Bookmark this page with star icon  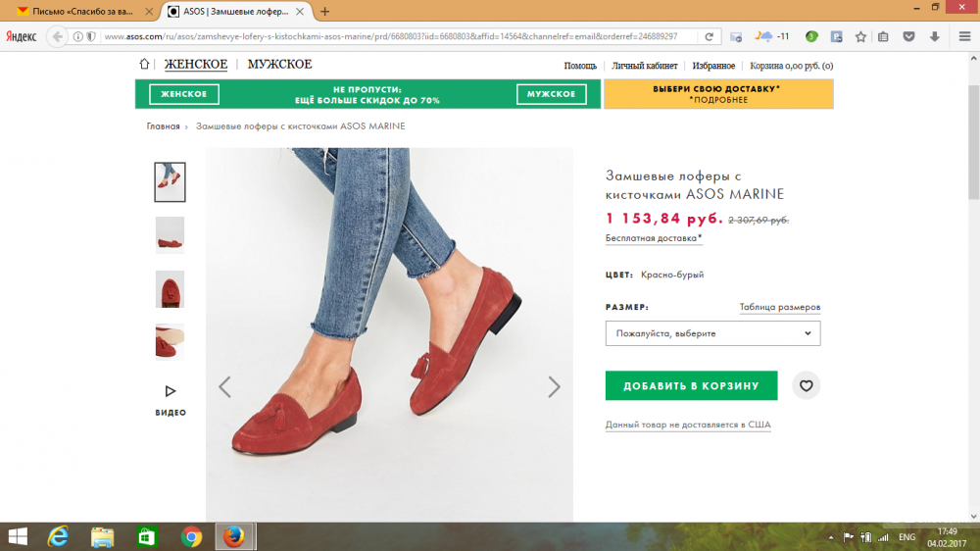pyautogui.click(x=860, y=36)
